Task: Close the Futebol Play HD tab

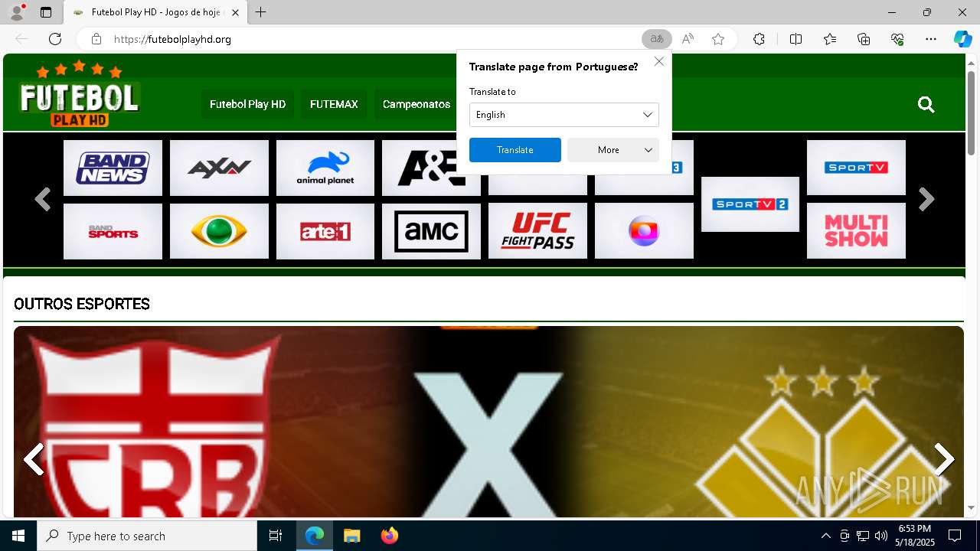Action: 236,12
